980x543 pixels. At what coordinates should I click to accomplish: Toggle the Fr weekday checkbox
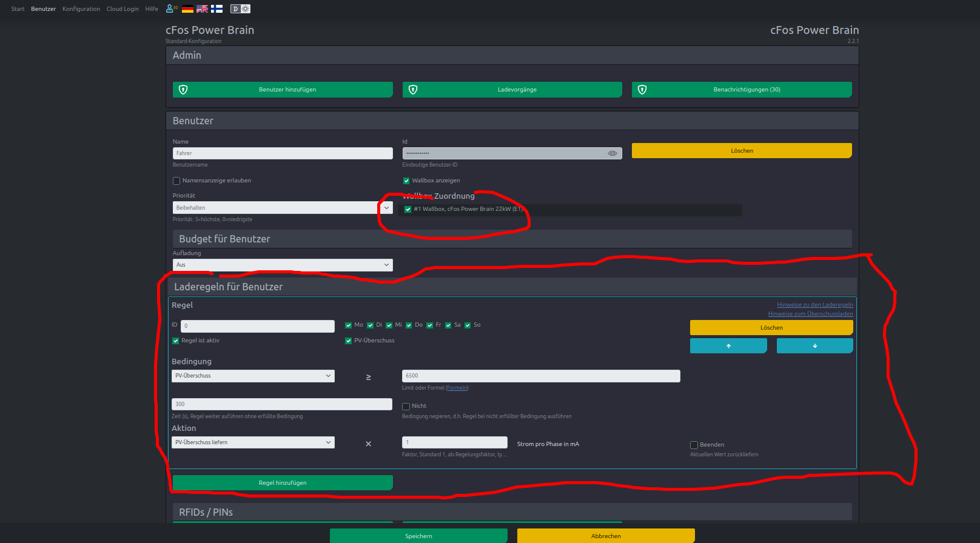coord(429,325)
